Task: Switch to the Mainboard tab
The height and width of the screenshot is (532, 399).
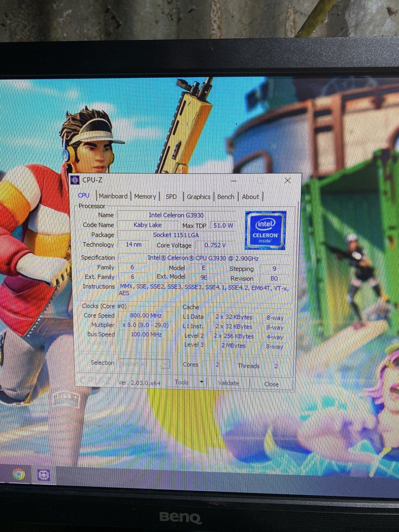Action: (x=113, y=196)
